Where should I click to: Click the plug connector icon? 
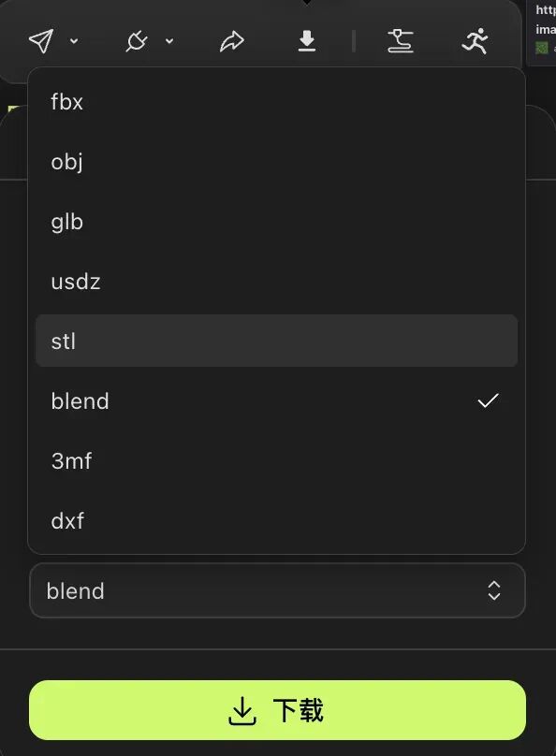pyautogui.click(x=137, y=41)
